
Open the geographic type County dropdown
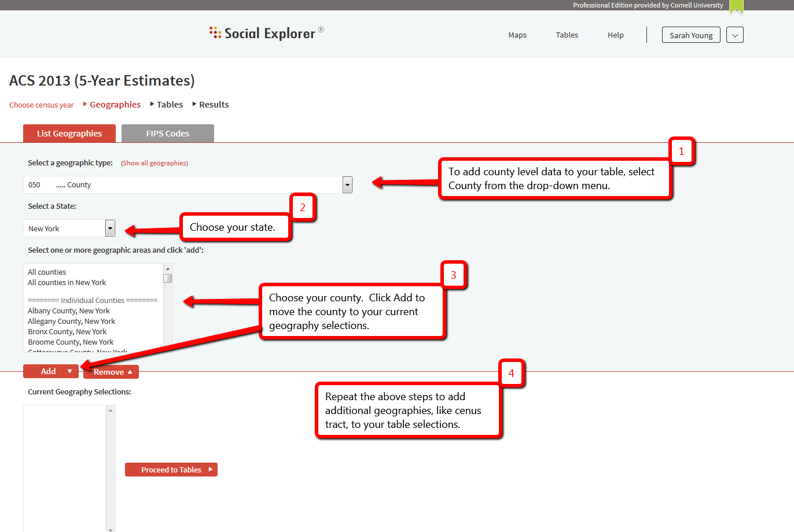click(188, 185)
